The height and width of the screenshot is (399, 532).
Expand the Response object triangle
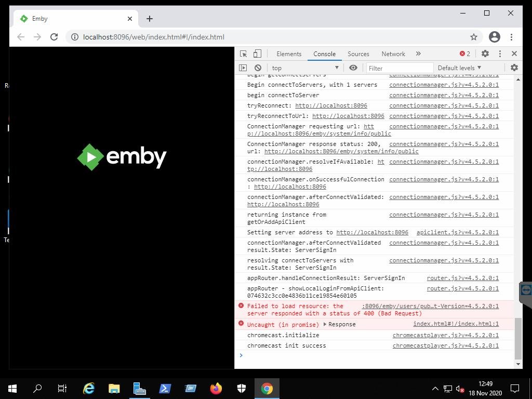325,324
